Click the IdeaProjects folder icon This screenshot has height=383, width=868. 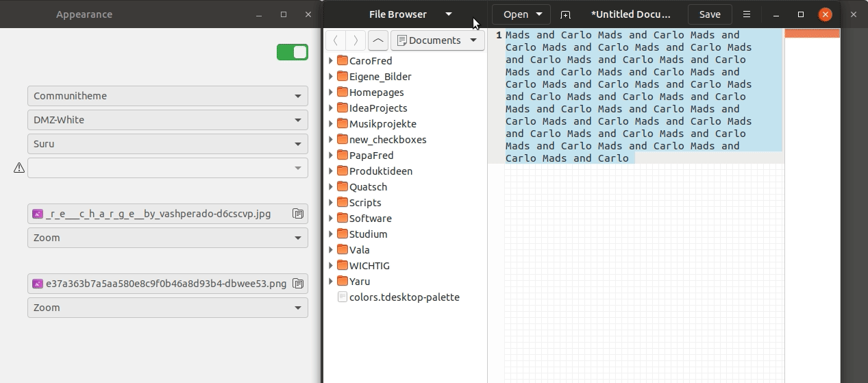coord(343,108)
